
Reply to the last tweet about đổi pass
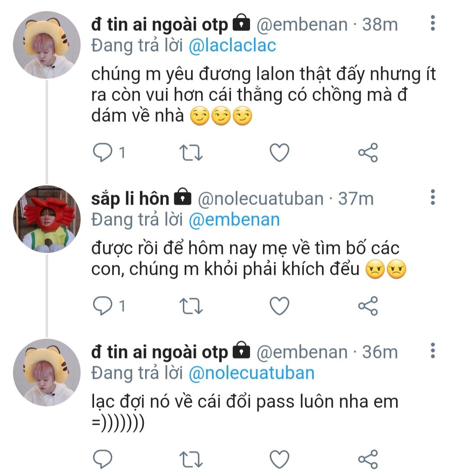click(103, 460)
